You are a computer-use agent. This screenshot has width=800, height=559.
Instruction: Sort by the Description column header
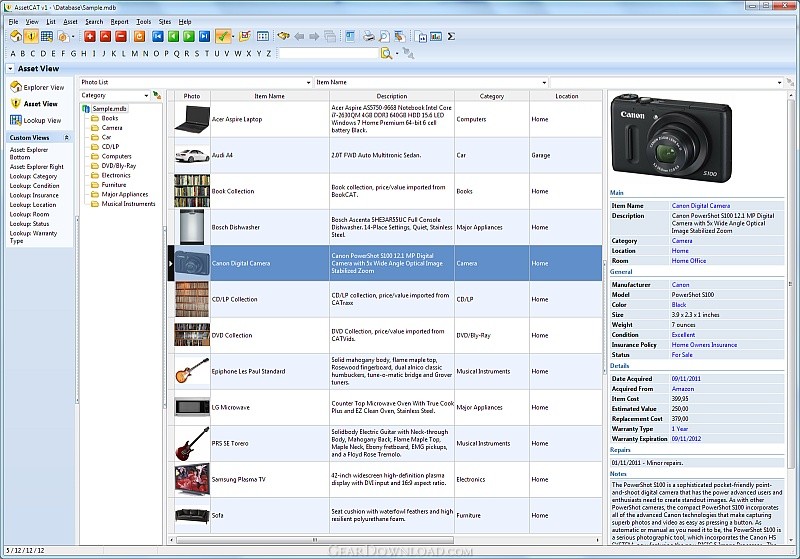(x=392, y=96)
